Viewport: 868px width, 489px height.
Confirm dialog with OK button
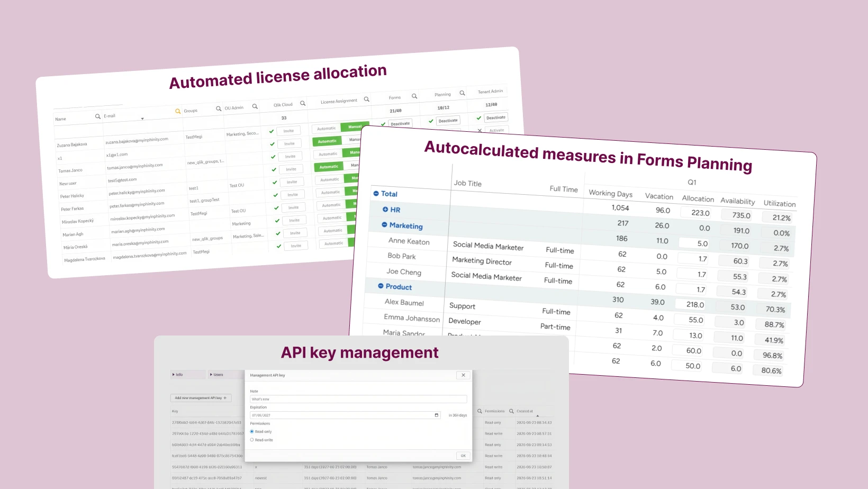pyautogui.click(x=463, y=456)
